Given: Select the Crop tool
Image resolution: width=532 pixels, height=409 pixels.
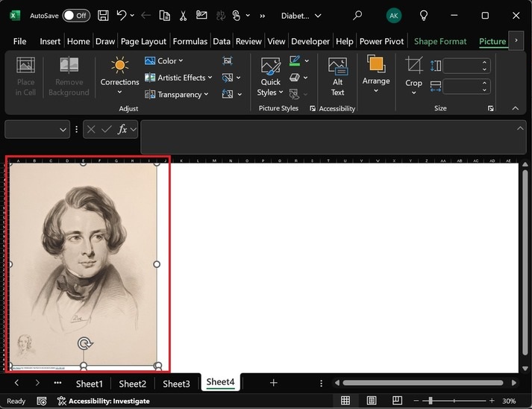Looking at the screenshot, I should click(413, 73).
